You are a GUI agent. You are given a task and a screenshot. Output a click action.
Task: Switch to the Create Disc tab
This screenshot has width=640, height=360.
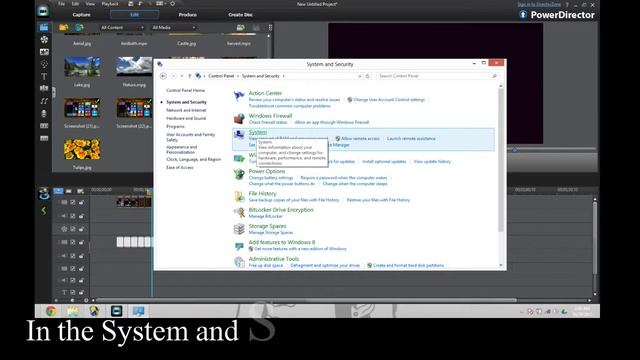(240, 15)
